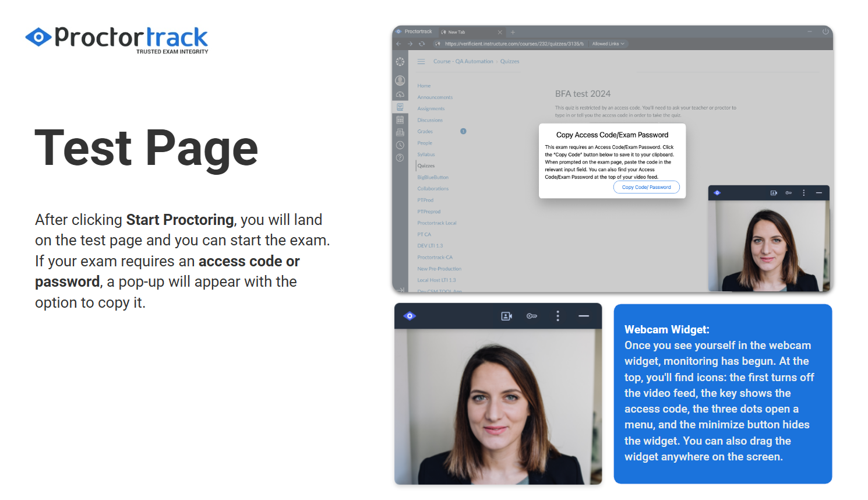The height and width of the screenshot is (500, 868).
Task: Open the History clock icon in the sidebar
Action: pos(400,145)
